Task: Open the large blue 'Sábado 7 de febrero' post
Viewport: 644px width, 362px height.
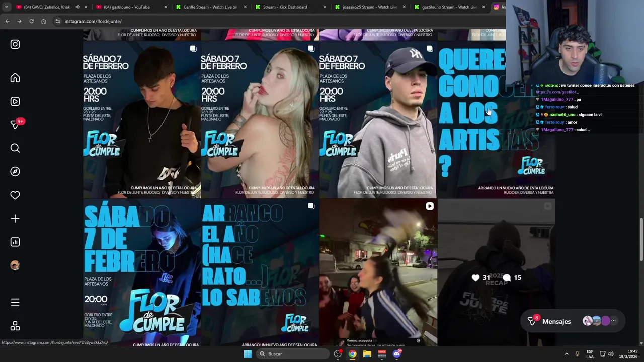Action: coord(142,273)
